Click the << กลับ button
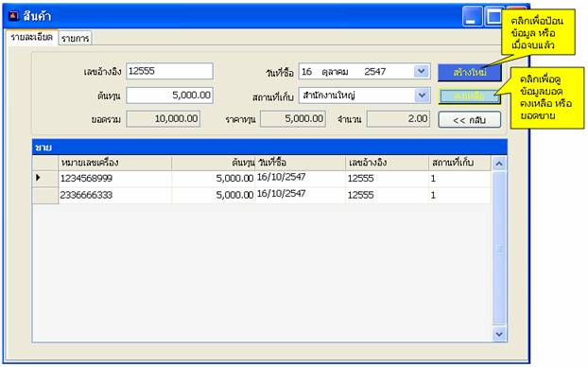This screenshot has width=588, height=367. coord(470,120)
